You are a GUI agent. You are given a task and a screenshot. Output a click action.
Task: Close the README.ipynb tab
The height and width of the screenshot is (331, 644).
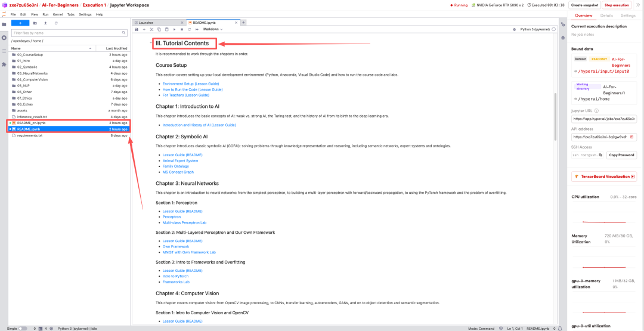point(237,23)
